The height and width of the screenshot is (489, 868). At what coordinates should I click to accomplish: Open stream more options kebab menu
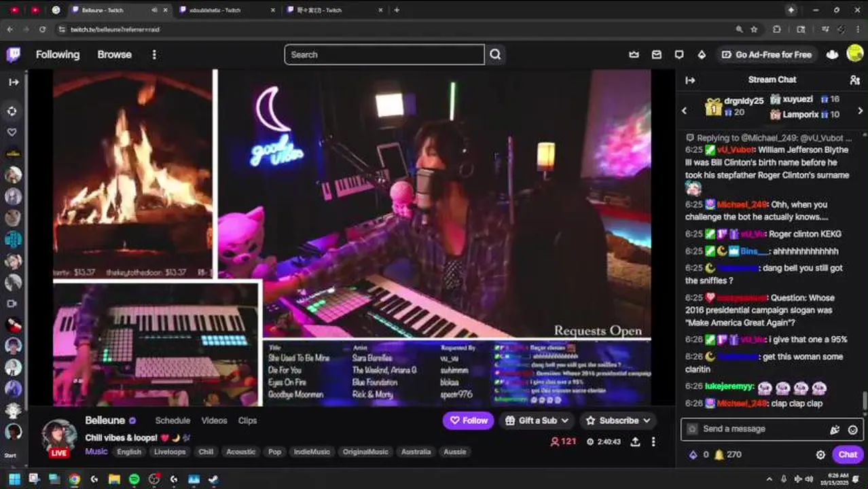[653, 441]
